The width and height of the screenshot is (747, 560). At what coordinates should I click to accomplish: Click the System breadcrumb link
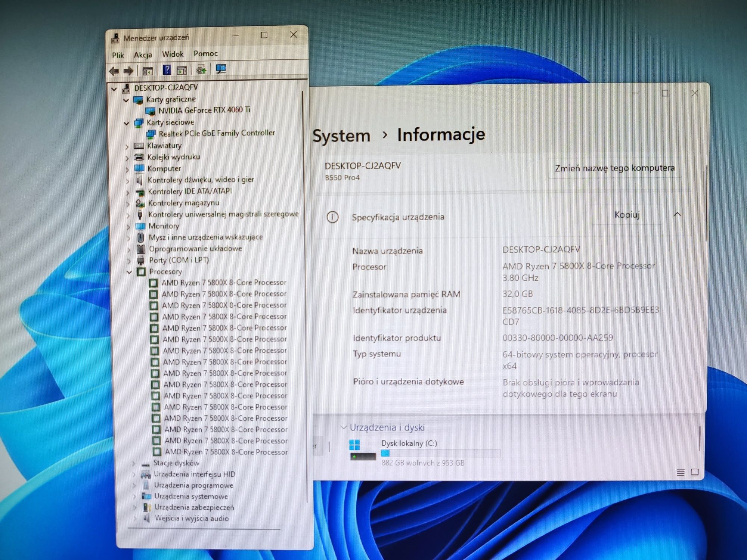[x=341, y=136]
